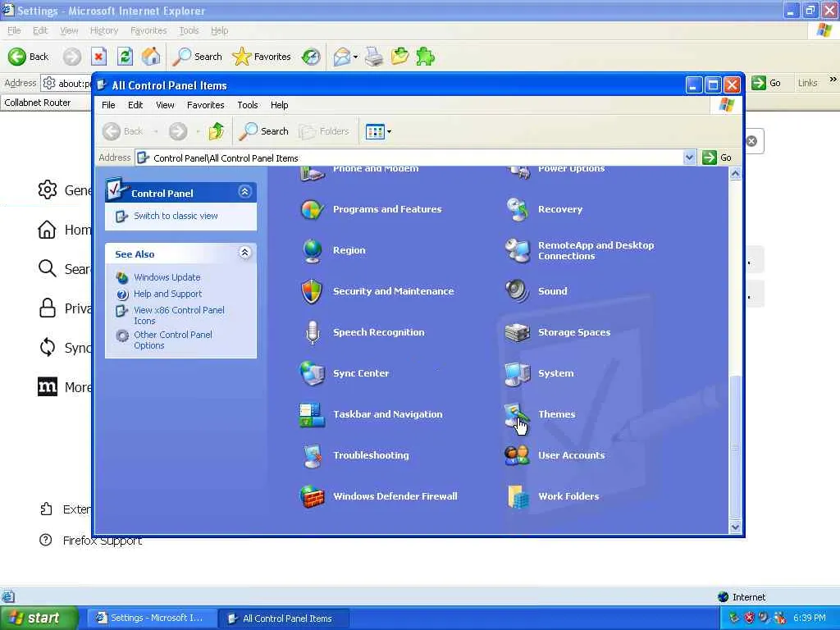The height and width of the screenshot is (630, 840).
Task: Open Security and Maintenance shield icon
Action: (312, 291)
